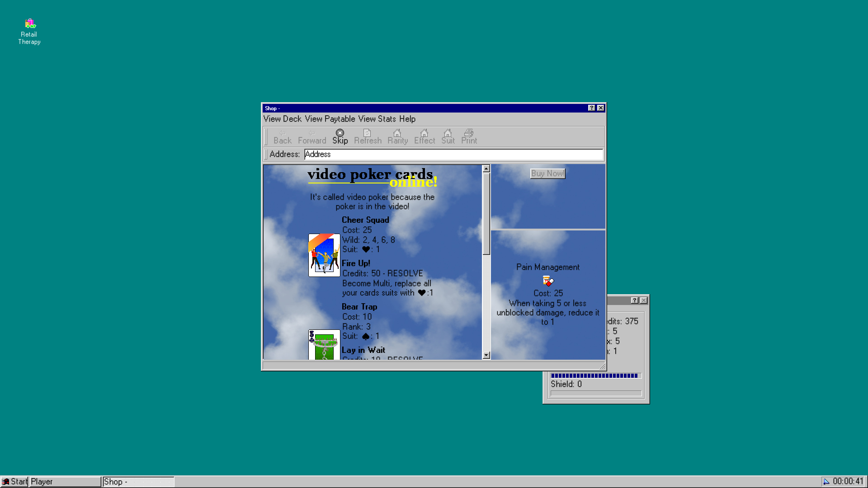Open the View Paytable menu
Screen dimensions: 868x488
(x=330, y=119)
